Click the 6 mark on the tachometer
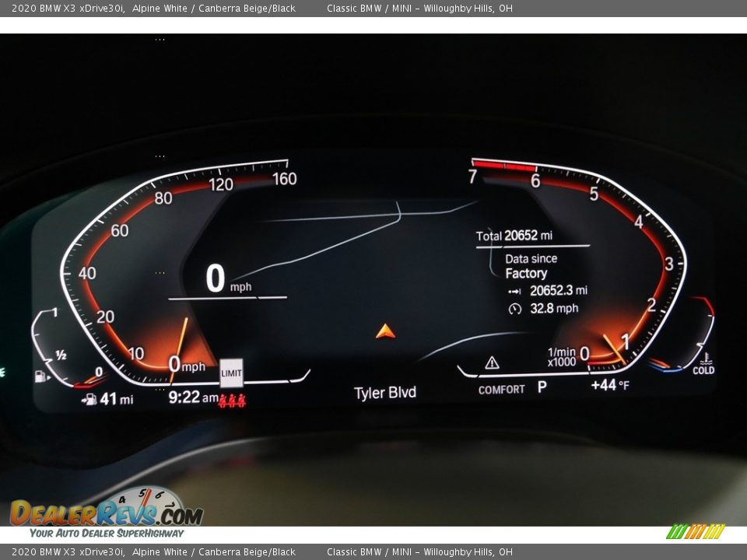747x560 pixels. 535,180
